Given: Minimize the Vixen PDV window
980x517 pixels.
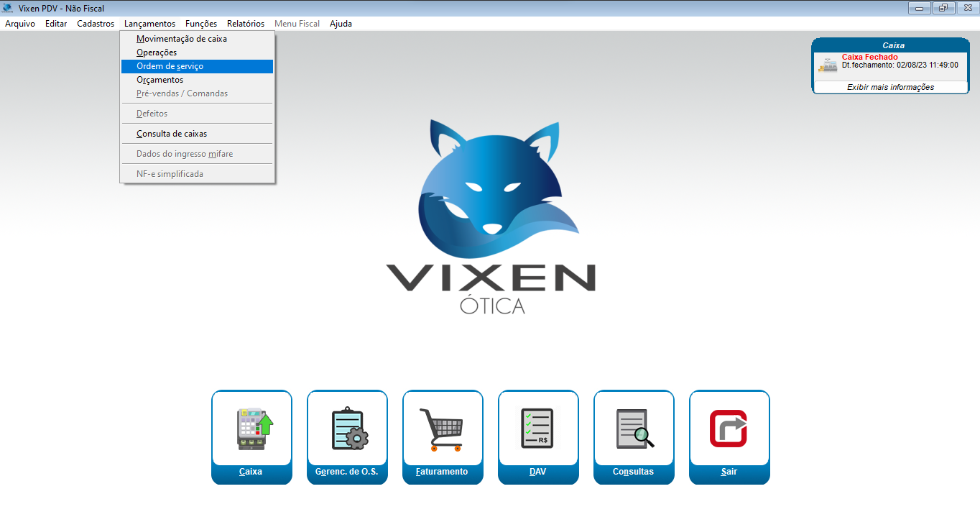Looking at the screenshot, I should (919, 8).
